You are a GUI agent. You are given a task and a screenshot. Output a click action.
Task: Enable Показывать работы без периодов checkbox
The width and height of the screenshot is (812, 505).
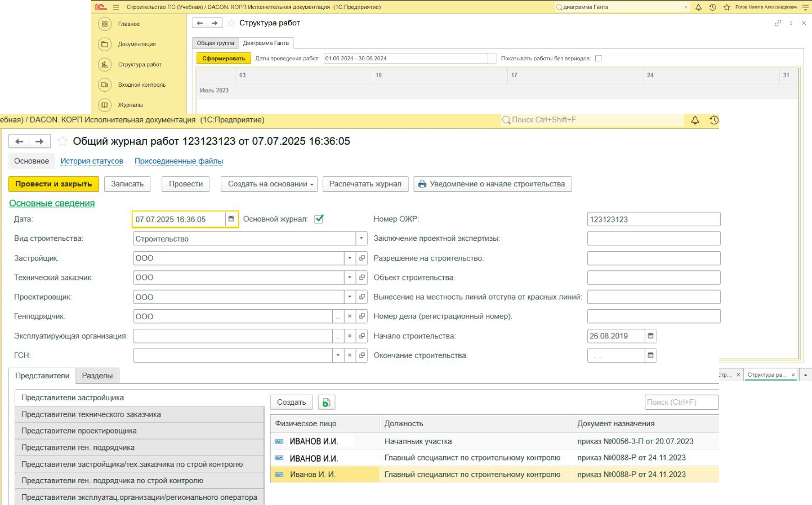tap(599, 59)
